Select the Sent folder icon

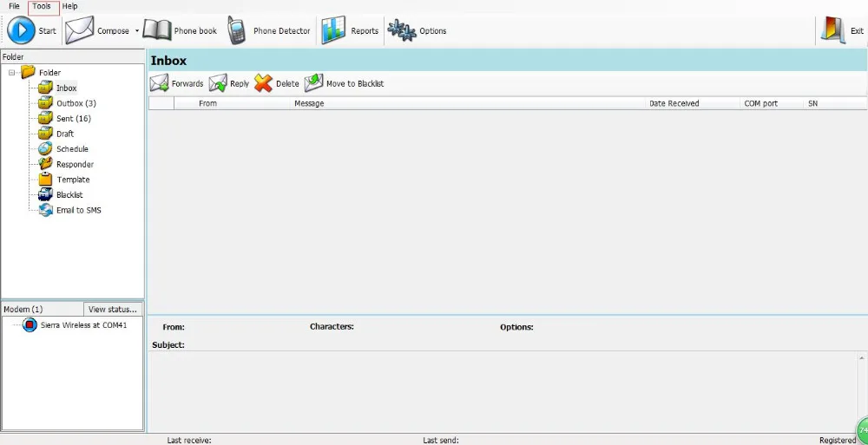45,119
